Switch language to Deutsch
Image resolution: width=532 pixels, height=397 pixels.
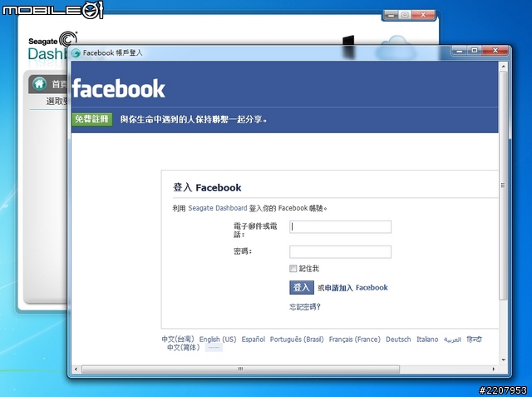(398, 340)
